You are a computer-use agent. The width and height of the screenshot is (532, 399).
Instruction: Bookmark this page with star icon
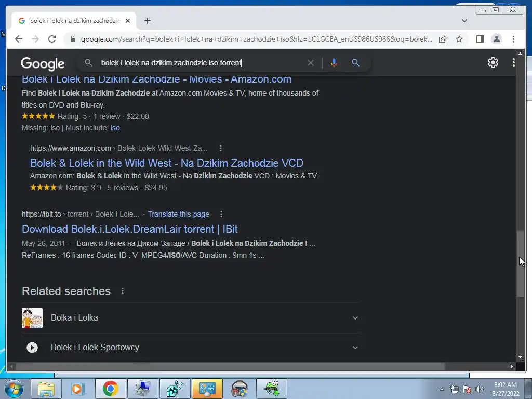pos(459,39)
